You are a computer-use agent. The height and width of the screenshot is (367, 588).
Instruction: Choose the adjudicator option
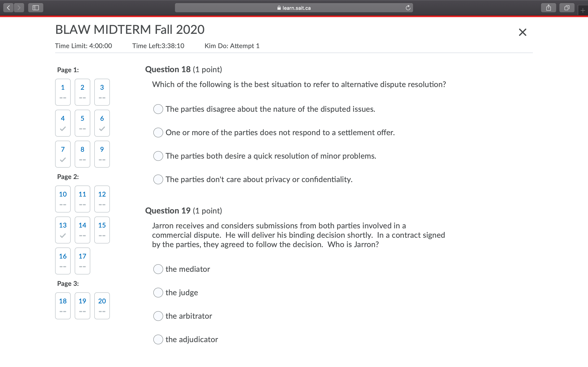tap(158, 339)
